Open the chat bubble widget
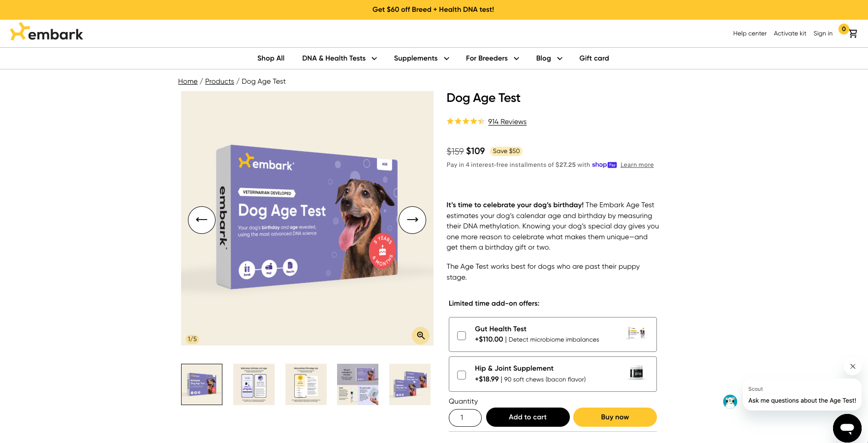868x443 pixels. (x=847, y=428)
